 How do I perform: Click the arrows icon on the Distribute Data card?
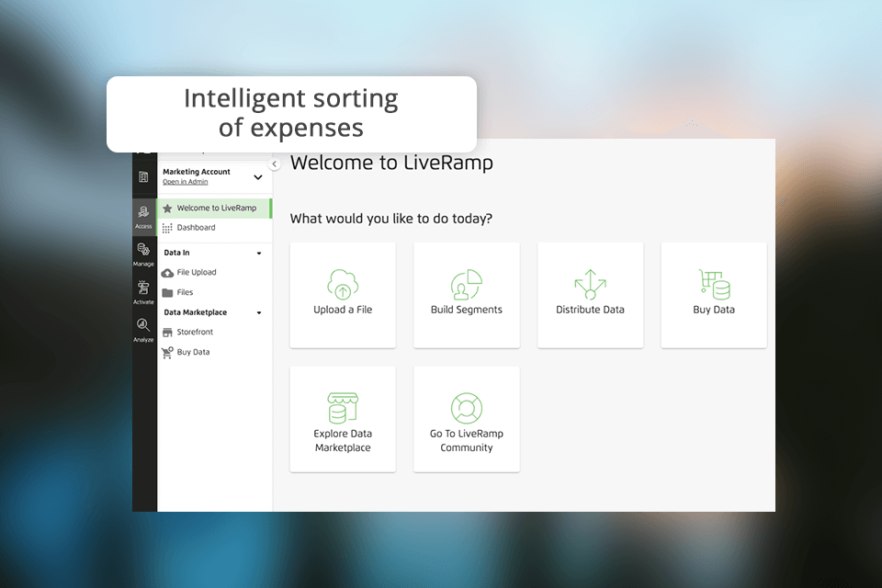point(590,284)
